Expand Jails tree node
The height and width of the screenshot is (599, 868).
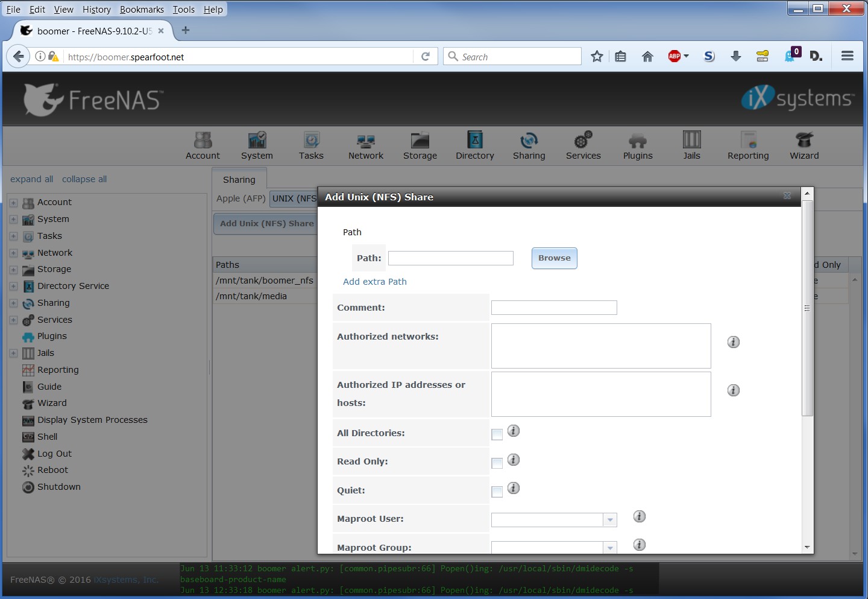click(14, 353)
